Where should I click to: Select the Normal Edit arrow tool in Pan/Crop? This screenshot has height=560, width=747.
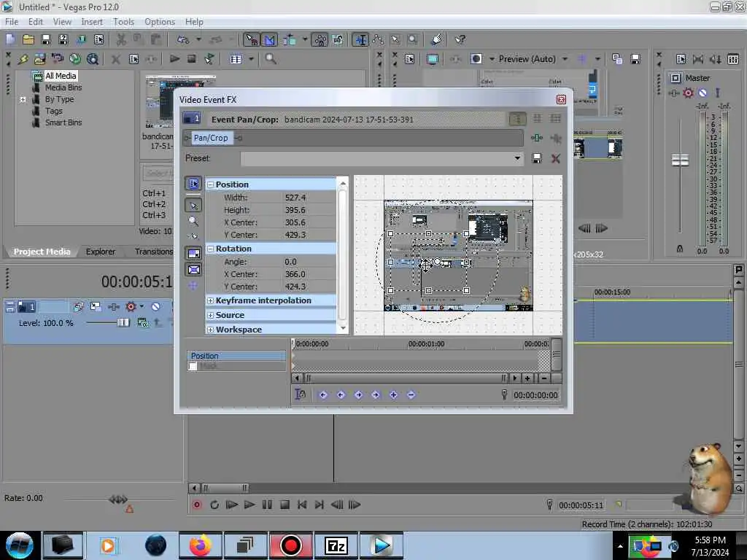pyautogui.click(x=193, y=206)
